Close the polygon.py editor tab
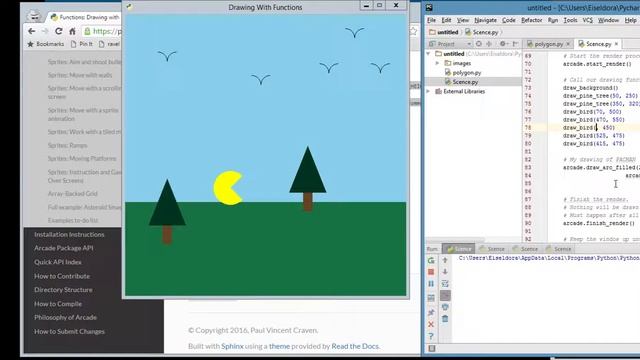Image resolution: width=640 pixels, height=360 pixels. coord(568,44)
